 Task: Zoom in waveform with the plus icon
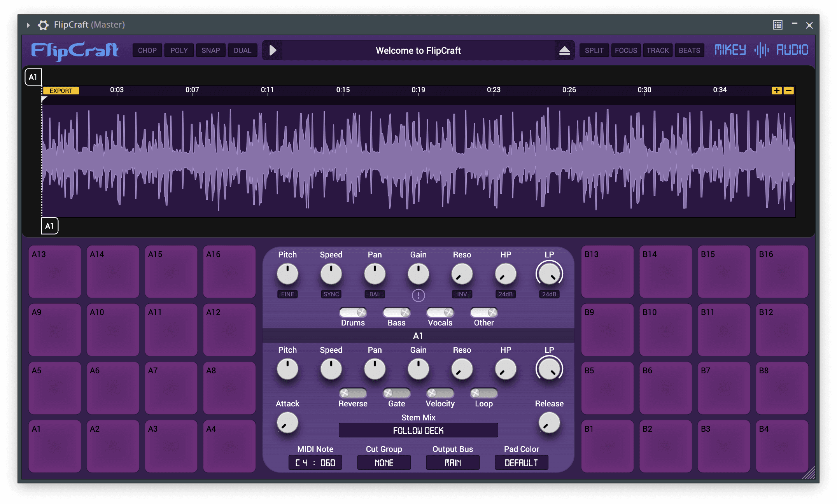tap(777, 91)
